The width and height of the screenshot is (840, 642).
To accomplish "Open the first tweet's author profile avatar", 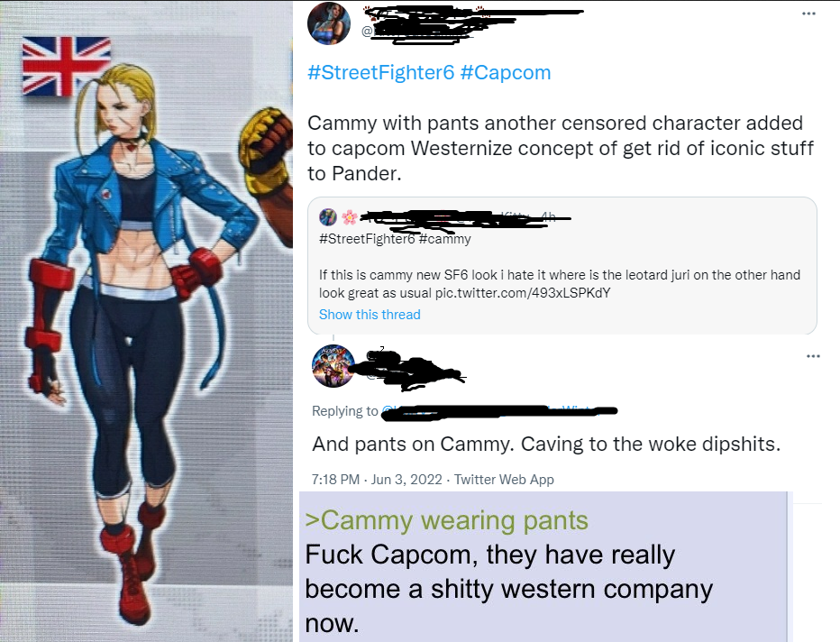I will pos(329,23).
